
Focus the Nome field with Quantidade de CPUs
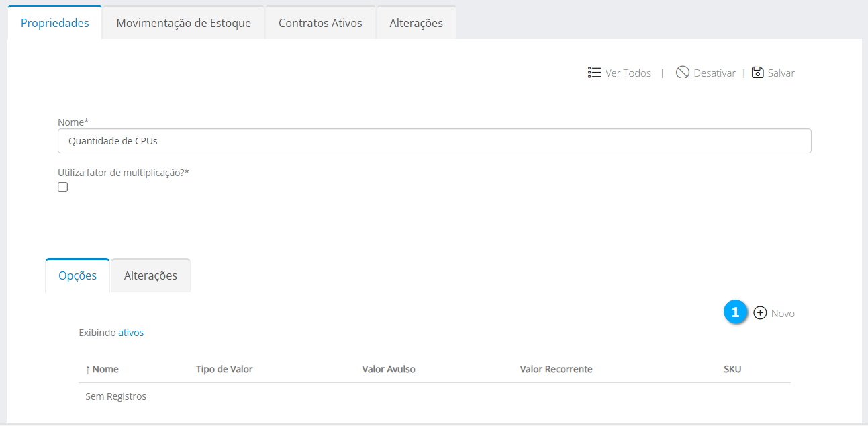(434, 141)
